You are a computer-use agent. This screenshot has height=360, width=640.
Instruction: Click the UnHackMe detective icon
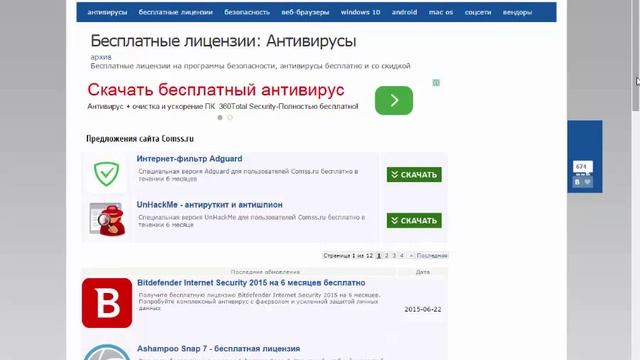(107, 220)
